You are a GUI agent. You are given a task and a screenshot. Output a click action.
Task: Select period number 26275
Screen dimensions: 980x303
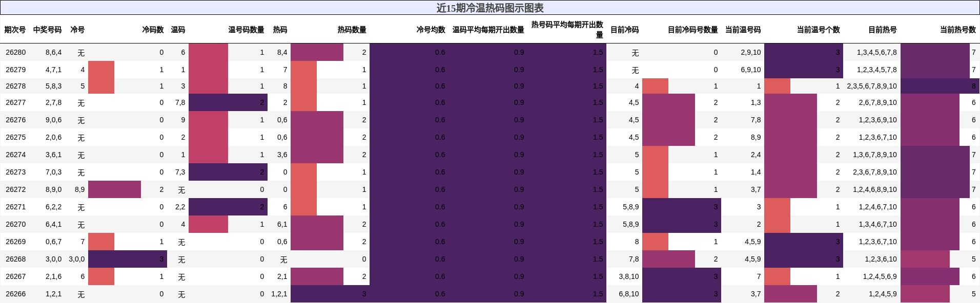coord(16,137)
